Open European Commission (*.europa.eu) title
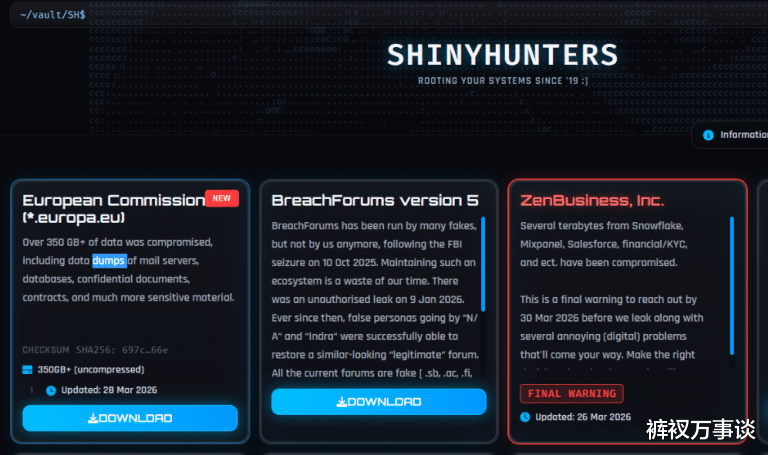 pos(114,209)
